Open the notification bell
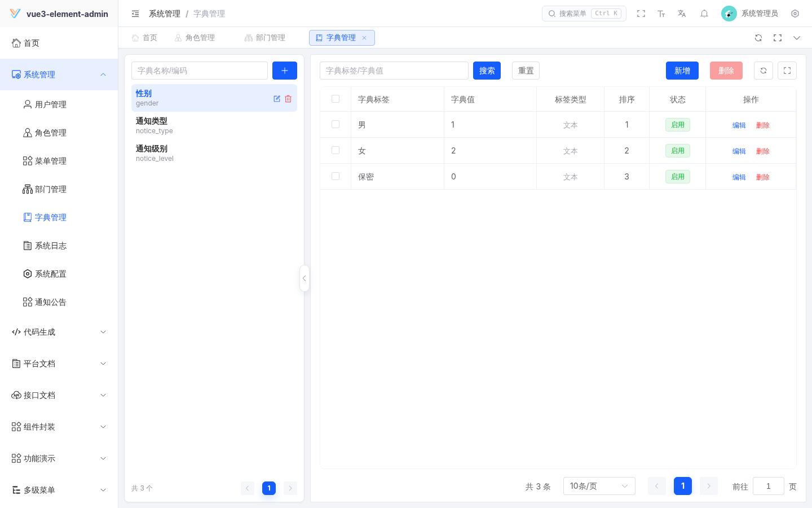Viewport: 812px width, 508px height. click(704, 14)
